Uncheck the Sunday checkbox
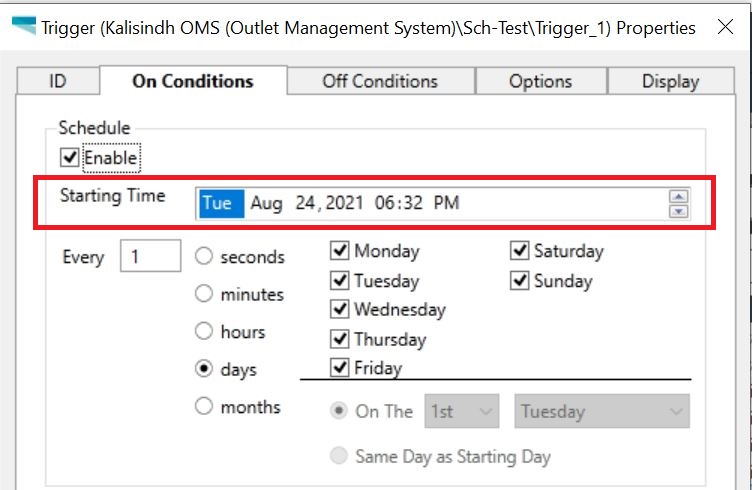The image size is (752, 490). tap(519, 281)
